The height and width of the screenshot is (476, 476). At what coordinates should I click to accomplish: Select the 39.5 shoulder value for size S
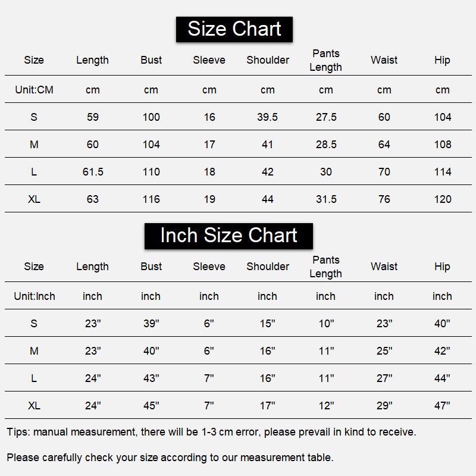pos(267,117)
